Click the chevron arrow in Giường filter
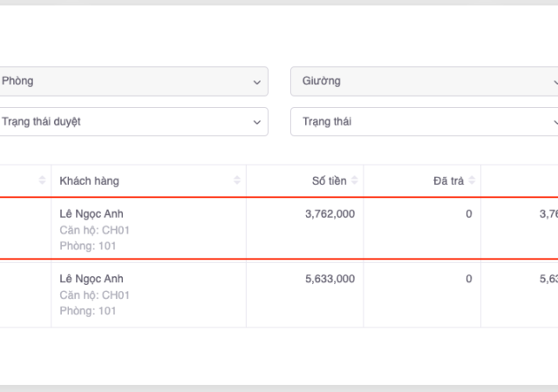This screenshot has height=392, width=558. click(x=555, y=82)
